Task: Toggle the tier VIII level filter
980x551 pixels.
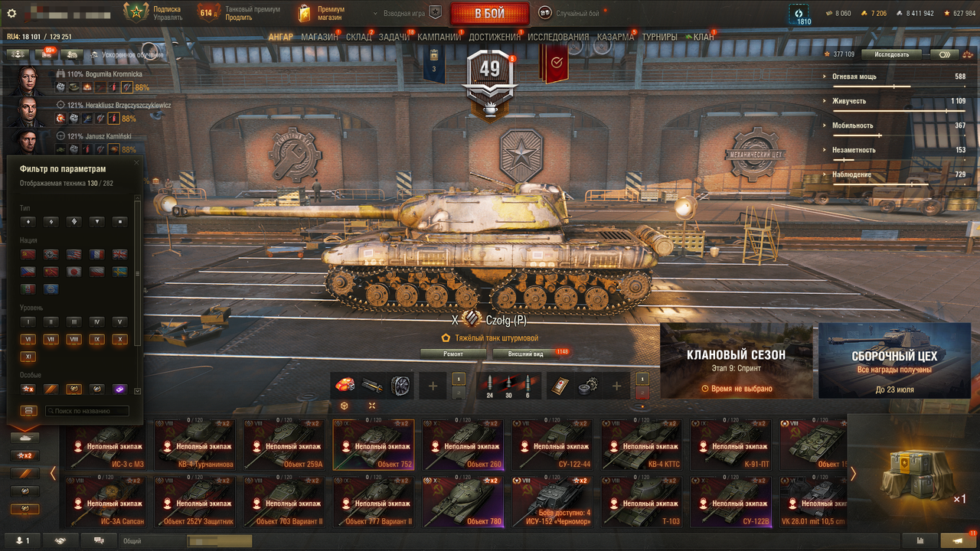Action: [74, 339]
